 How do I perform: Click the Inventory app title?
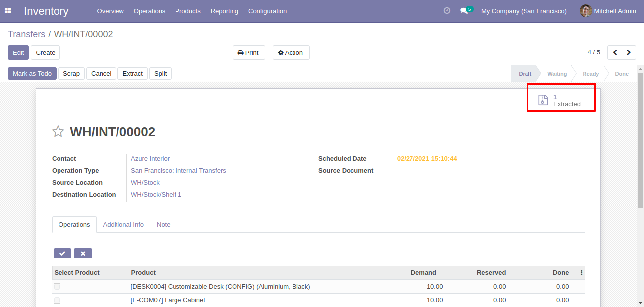click(x=46, y=11)
